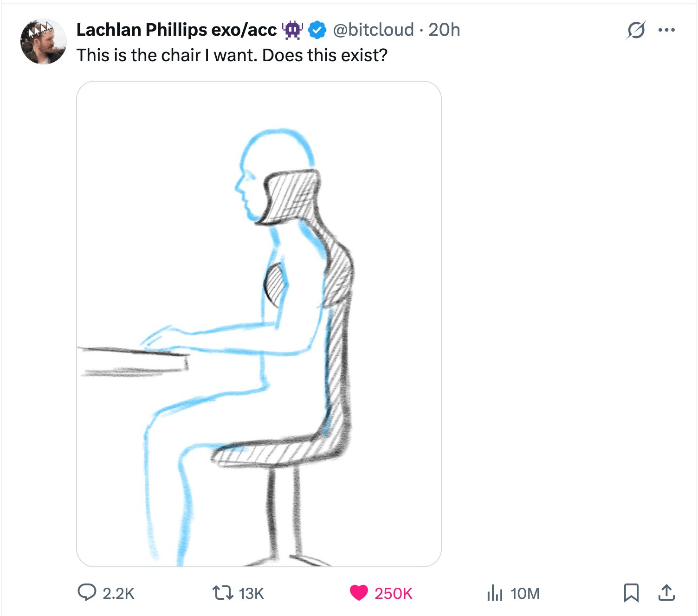
Task: Click the 250K likes count
Action: click(x=394, y=593)
